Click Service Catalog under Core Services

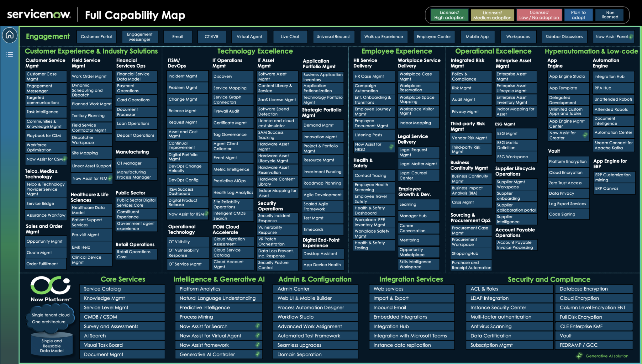[x=122, y=289]
